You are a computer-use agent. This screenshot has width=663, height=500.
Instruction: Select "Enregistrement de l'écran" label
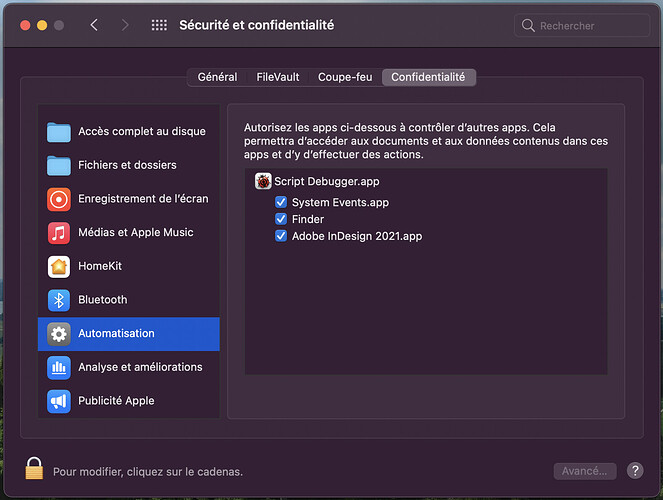click(x=143, y=199)
